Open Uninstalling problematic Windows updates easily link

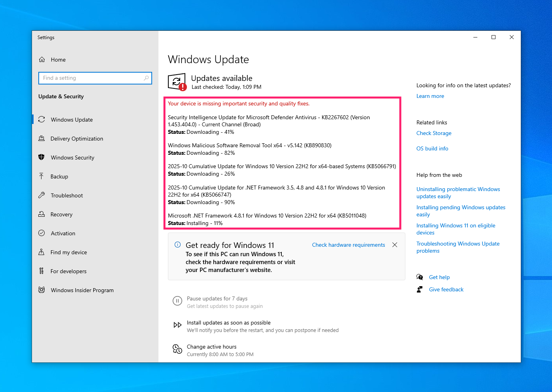(458, 193)
